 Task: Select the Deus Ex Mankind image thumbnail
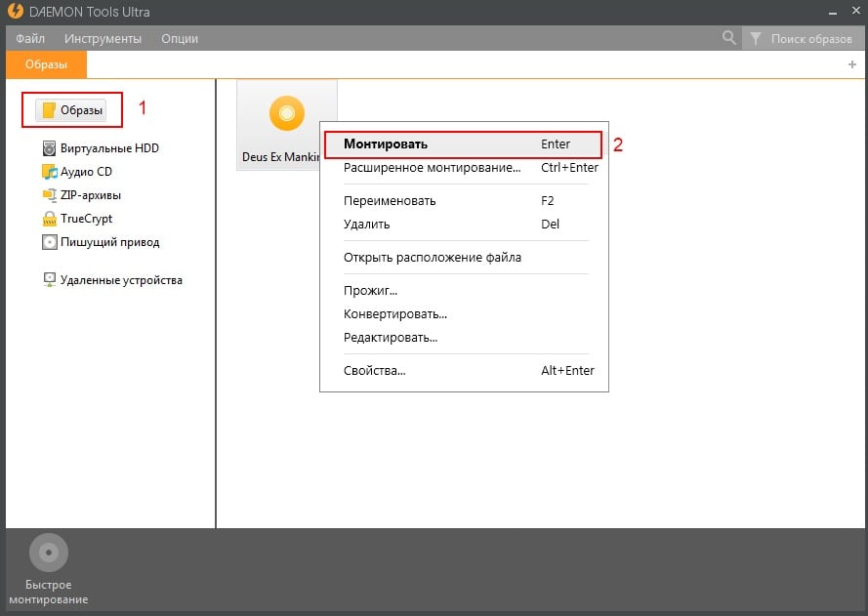click(x=286, y=114)
